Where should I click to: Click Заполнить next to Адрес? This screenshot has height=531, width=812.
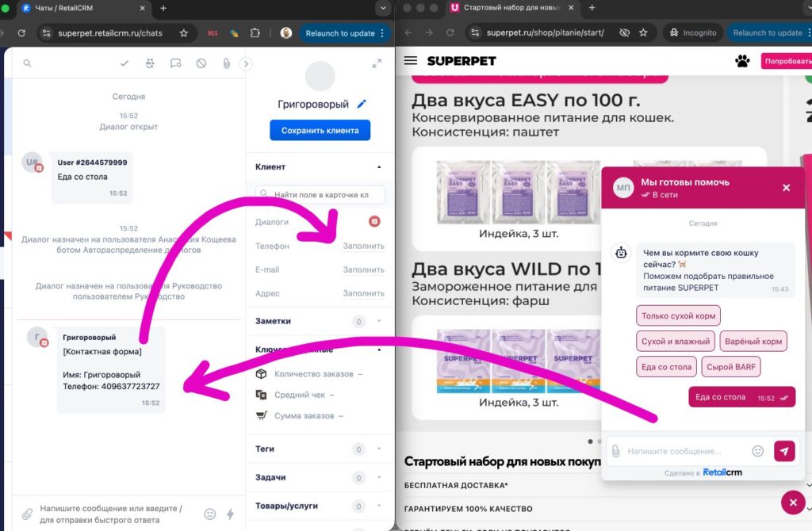click(x=363, y=293)
